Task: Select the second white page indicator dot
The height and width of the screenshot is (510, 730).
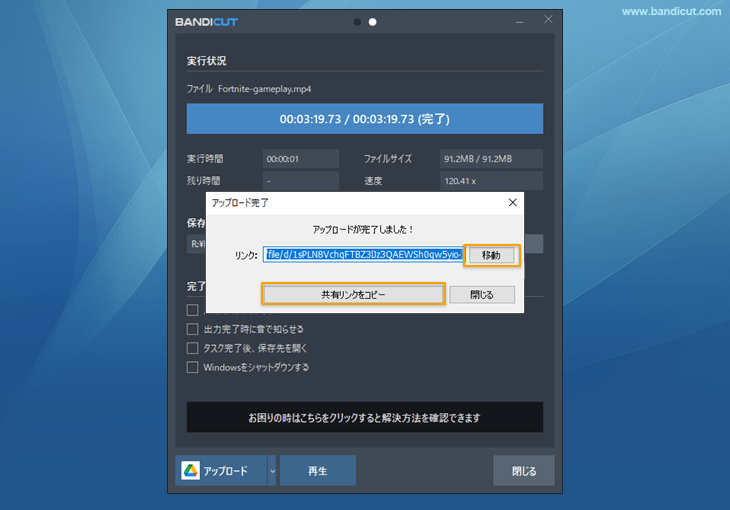Action: click(x=372, y=22)
